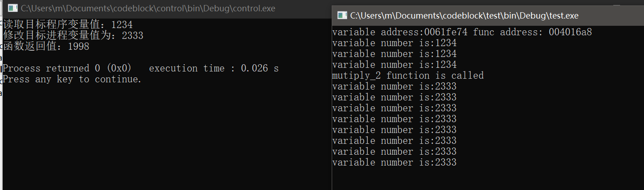
Task: Click the control.exe console window icon
Action: [x=13, y=9]
